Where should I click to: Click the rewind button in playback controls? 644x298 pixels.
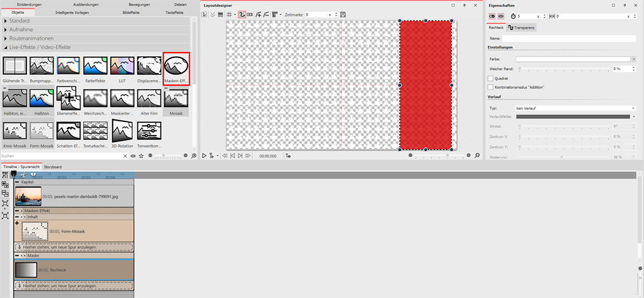click(224, 155)
